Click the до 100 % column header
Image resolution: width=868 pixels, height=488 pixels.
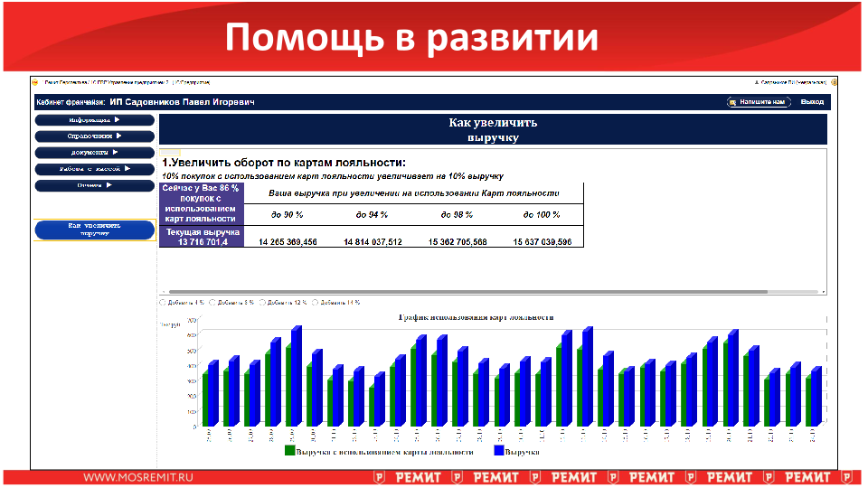542,214
